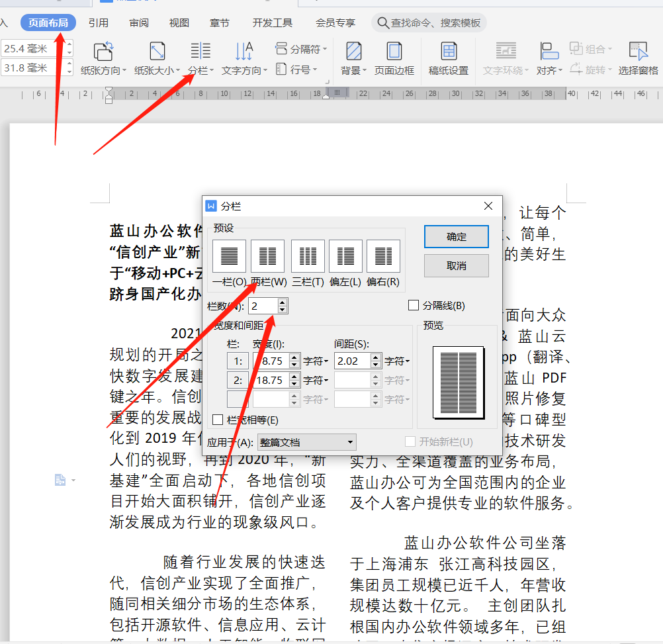Open the 文字方向 text direction tool

tap(244, 58)
